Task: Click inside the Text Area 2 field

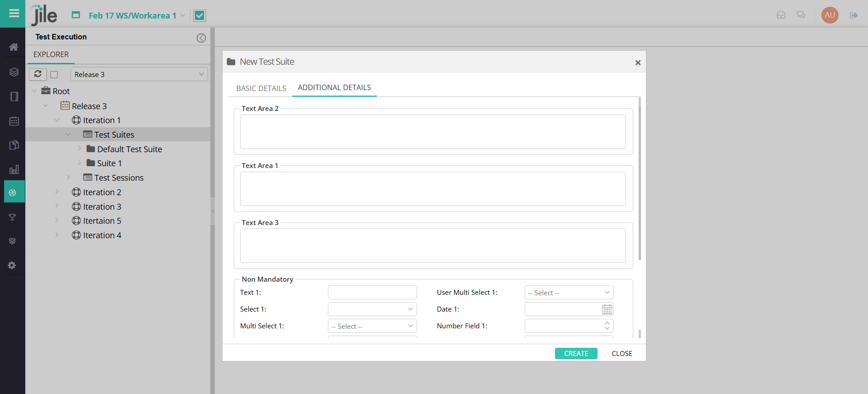Action: point(432,132)
